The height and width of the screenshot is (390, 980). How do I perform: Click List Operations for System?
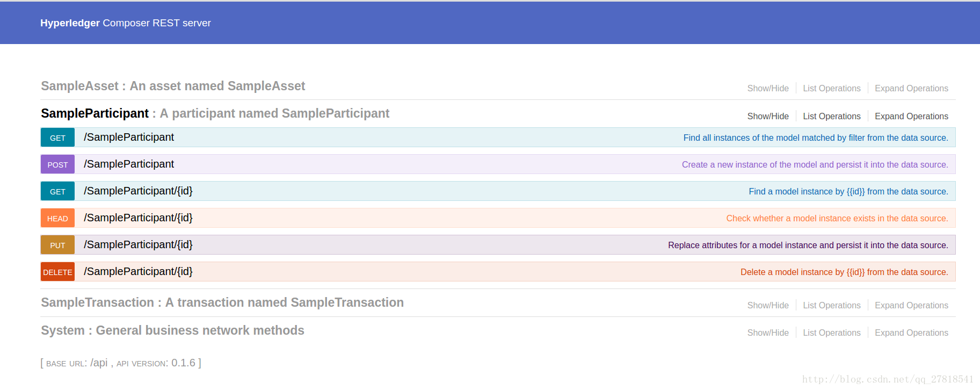coord(831,333)
